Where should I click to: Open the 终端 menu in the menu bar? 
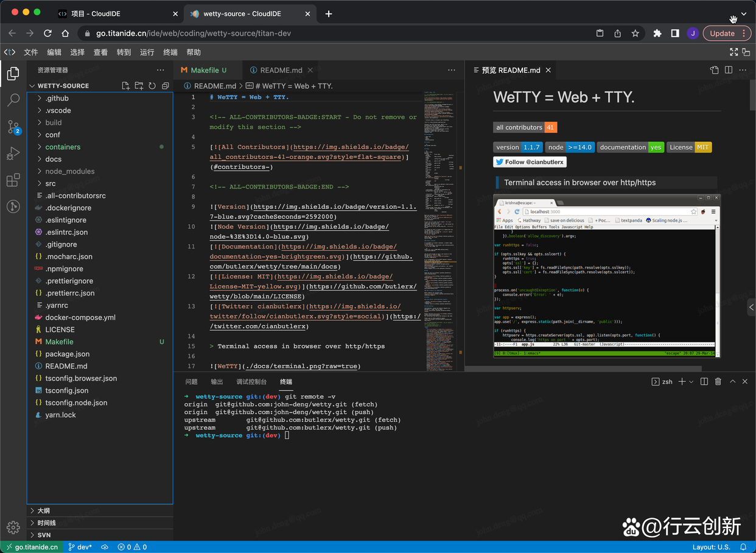tap(169, 52)
